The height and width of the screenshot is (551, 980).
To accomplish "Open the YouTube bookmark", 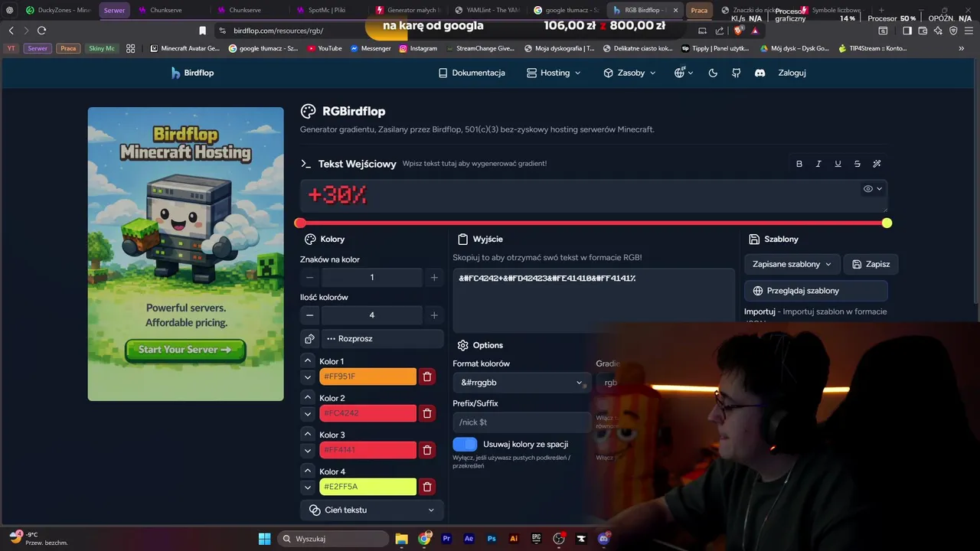I will [325, 48].
